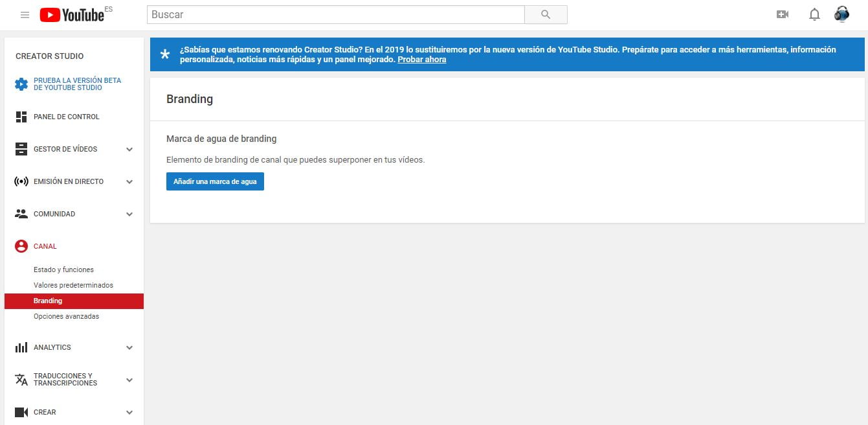Expand the Gestor de vídeos section

(x=129, y=149)
